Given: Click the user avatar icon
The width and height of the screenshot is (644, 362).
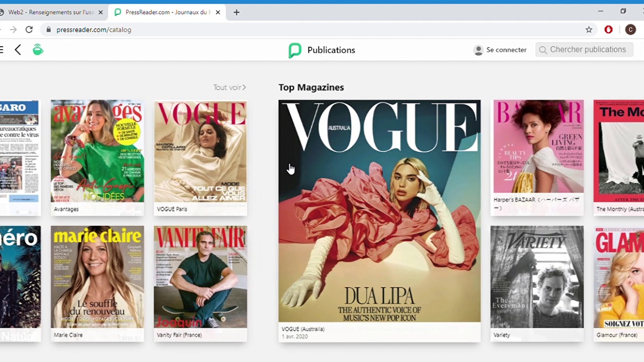Looking at the screenshot, I should click(478, 50).
